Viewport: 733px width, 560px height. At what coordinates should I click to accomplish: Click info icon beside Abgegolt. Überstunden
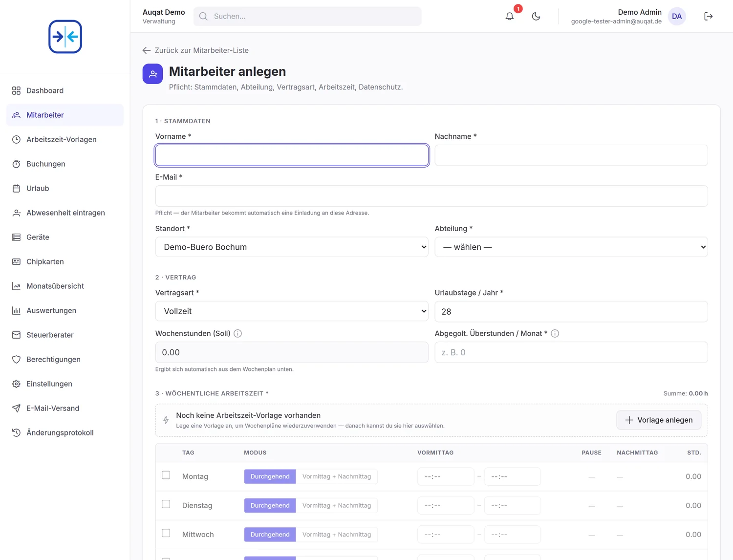tap(555, 334)
